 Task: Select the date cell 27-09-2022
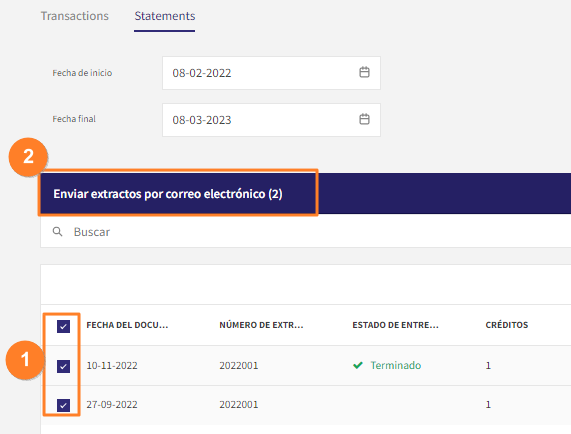[x=112, y=405]
